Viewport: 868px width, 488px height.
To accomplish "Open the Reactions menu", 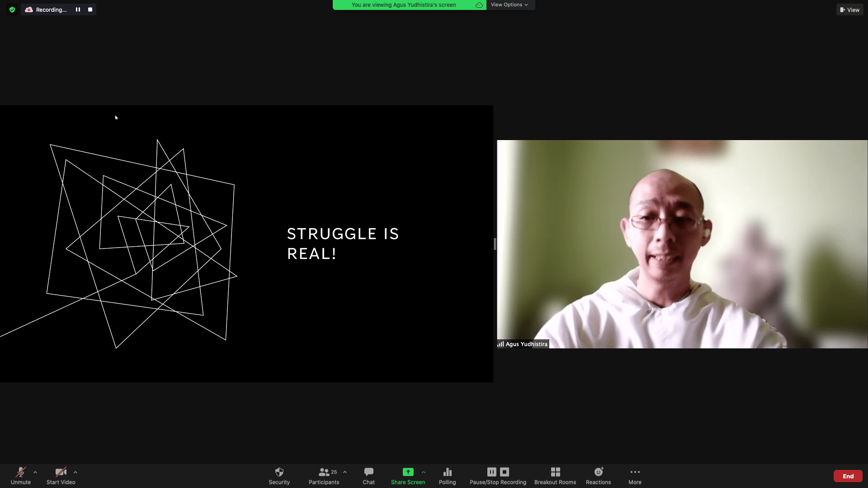I will click(598, 475).
